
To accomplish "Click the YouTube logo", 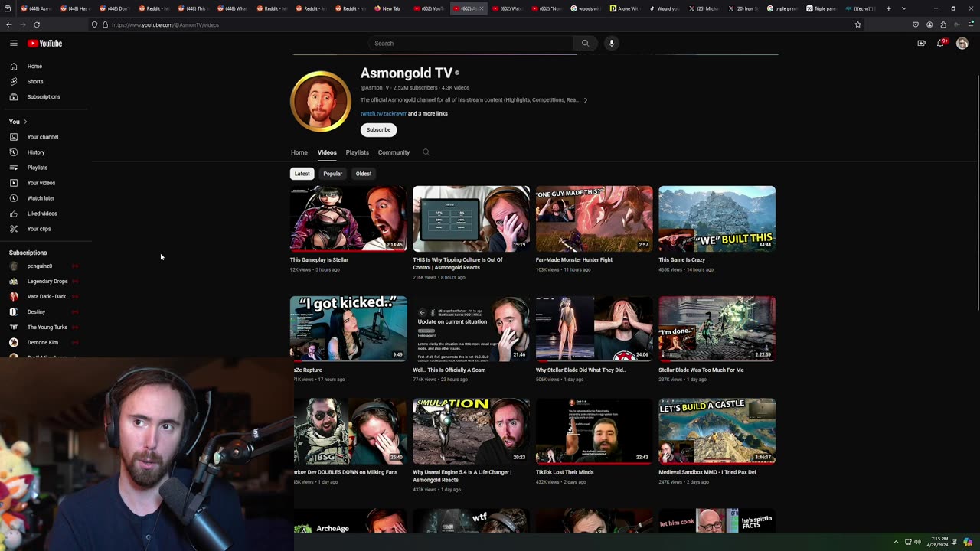I will (x=44, y=44).
